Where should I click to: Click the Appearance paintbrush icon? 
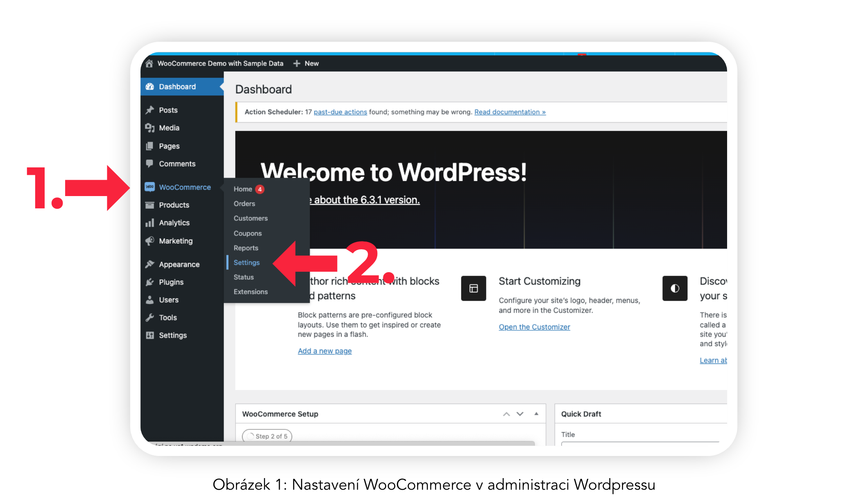(150, 264)
